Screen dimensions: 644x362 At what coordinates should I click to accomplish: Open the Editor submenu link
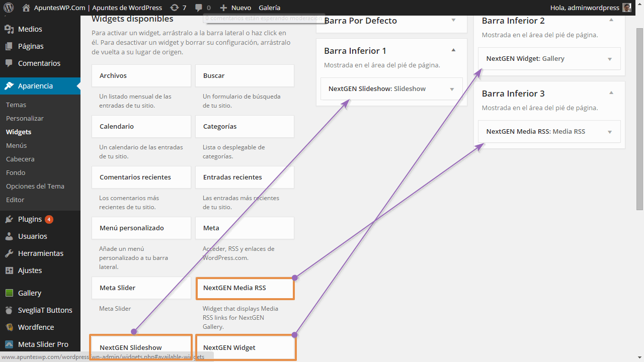[x=15, y=200]
